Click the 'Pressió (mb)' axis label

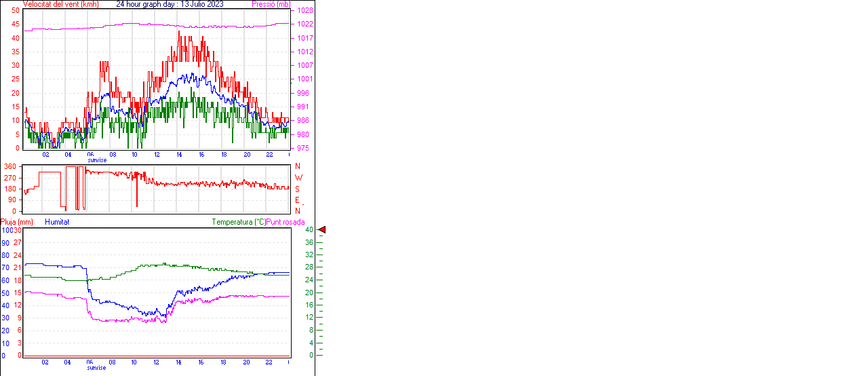coord(271,4)
